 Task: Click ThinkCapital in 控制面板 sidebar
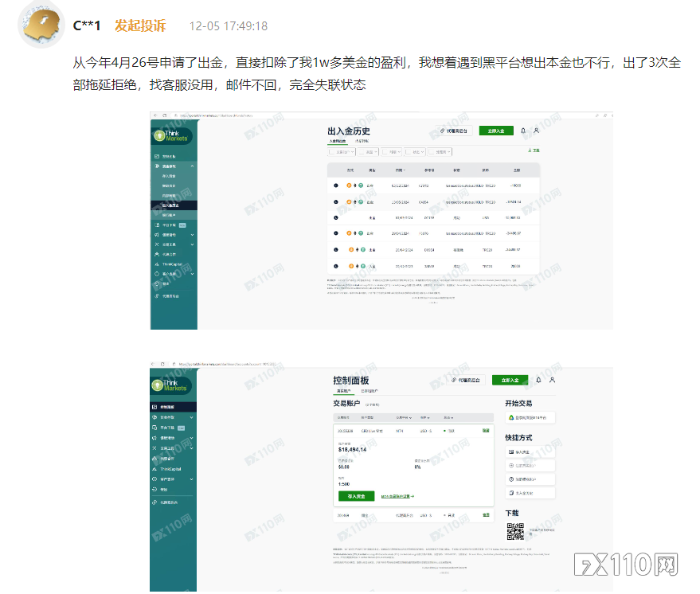pyautogui.click(x=170, y=469)
